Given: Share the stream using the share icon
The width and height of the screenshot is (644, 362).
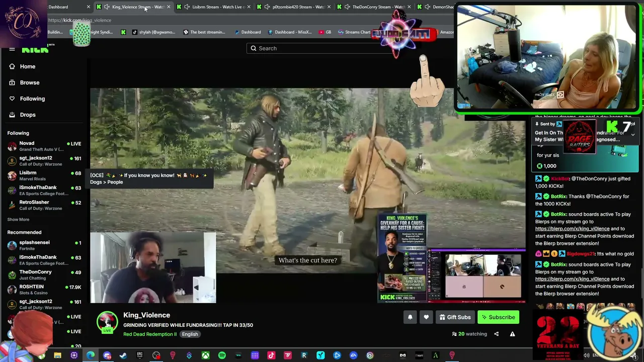Looking at the screenshot, I should click(496, 334).
